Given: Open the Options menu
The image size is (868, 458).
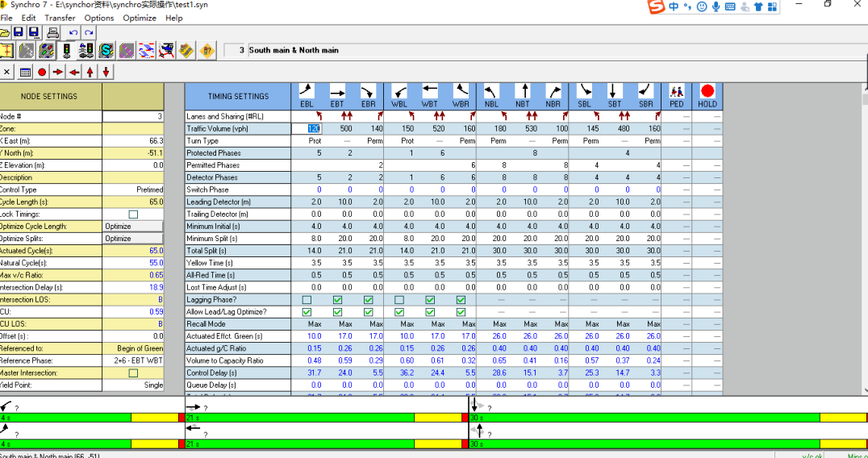Looking at the screenshot, I should point(99,18).
